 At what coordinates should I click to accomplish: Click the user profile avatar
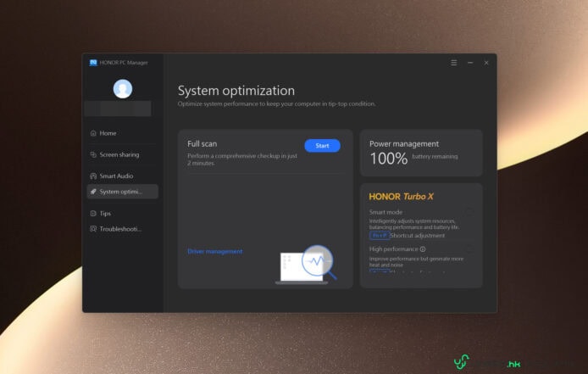[123, 89]
